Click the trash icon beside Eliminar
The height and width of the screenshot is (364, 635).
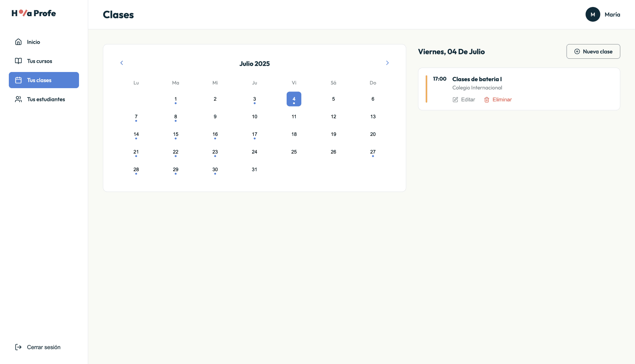click(487, 100)
